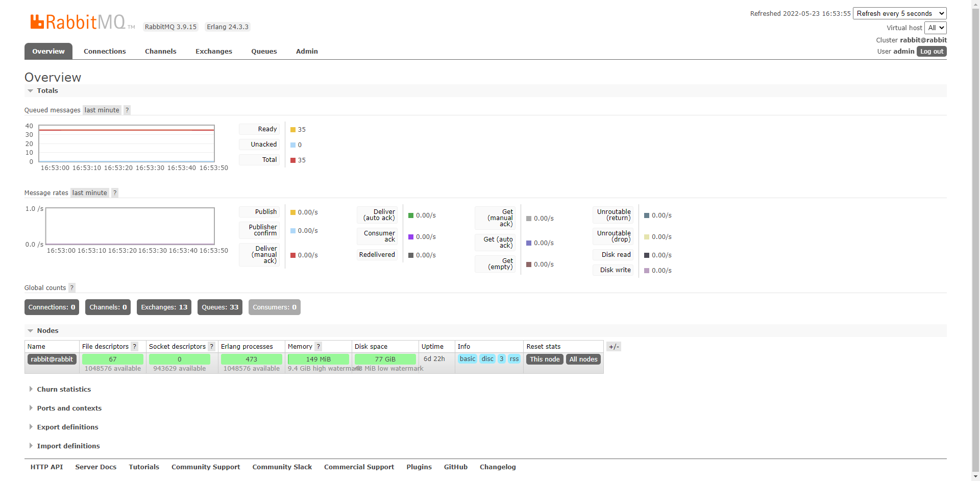Open the Virtual host selector
This screenshot has width=980, height=481.
[936, 28]
